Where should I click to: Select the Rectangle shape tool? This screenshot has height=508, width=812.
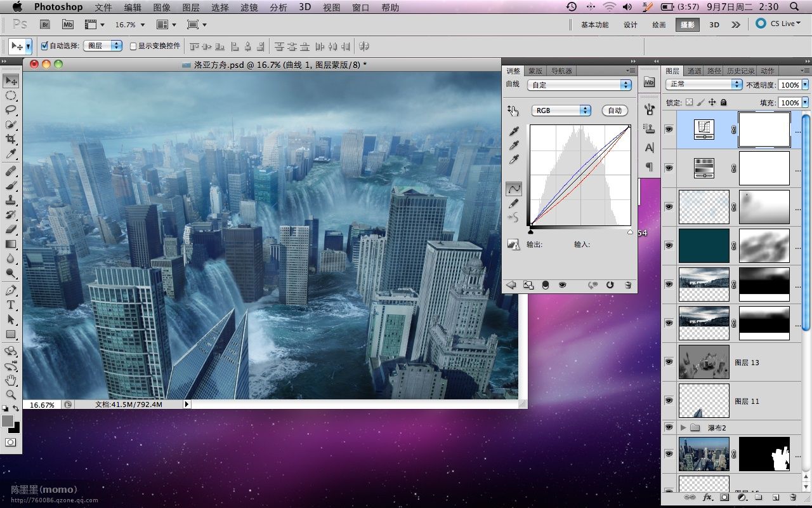click(11, 334)
